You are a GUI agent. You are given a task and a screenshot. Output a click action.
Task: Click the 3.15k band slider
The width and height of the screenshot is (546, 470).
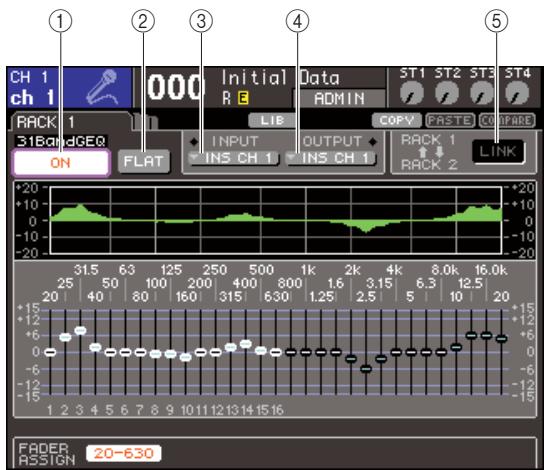click(381, 359)
